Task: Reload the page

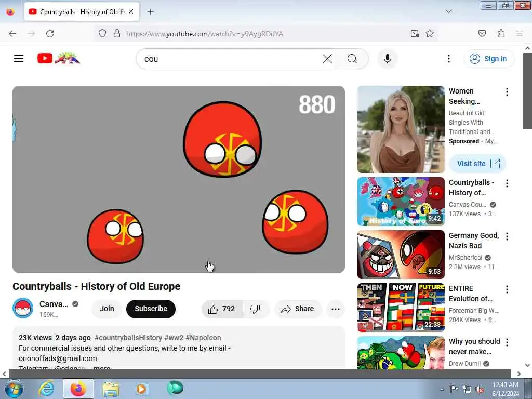Action: pos(50,34)
